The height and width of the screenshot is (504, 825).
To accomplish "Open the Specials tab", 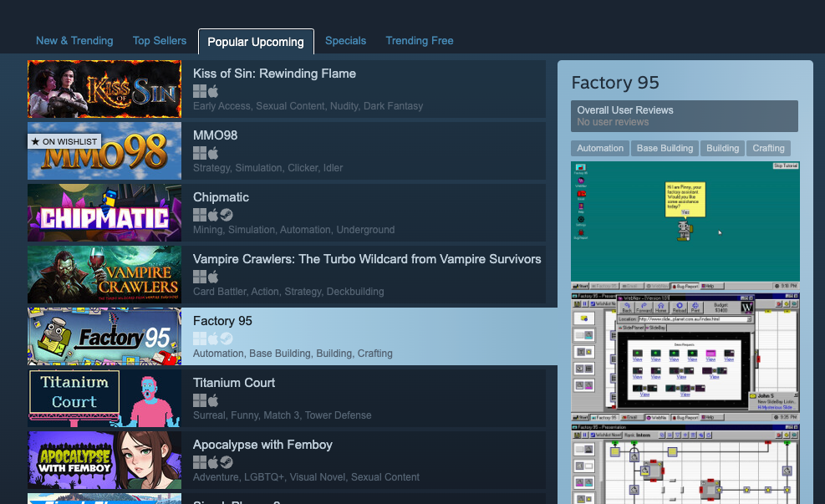I will (345, 40).
